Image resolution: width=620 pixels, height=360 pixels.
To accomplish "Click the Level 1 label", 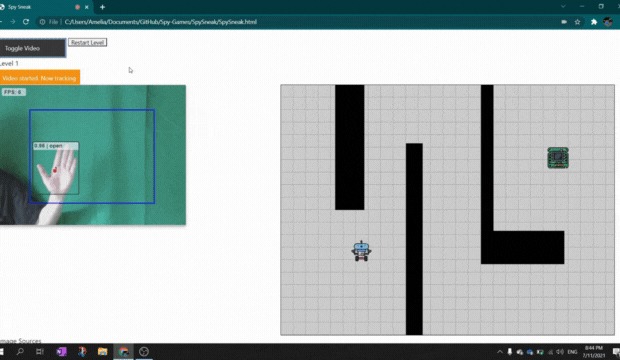I will tap(9, 63).
